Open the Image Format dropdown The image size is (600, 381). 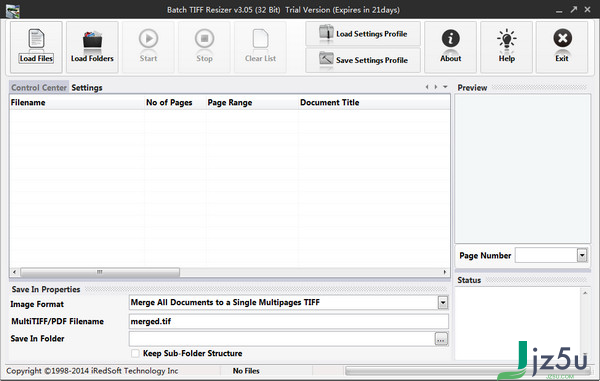point(442,303)
